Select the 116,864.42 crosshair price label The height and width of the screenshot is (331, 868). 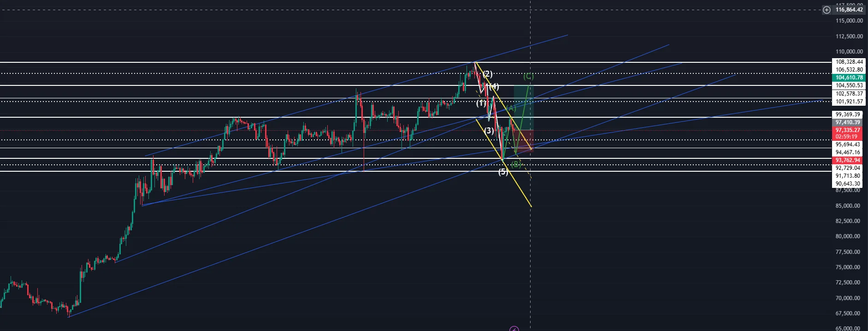[x=849, y=10]
